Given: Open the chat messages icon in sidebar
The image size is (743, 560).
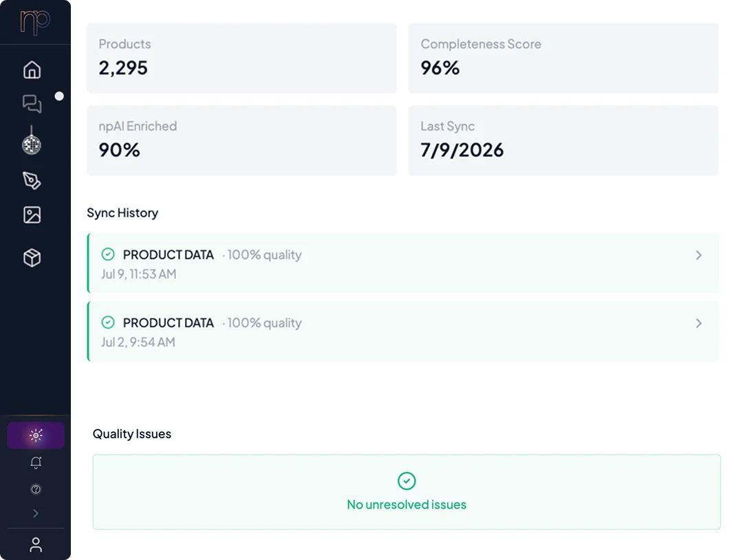Looking at the screenshot, I should [x=32, y=104].
